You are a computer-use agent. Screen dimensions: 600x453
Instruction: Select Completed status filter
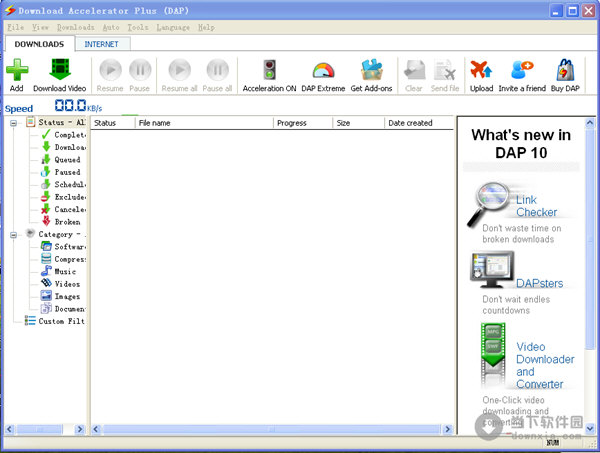click(x=64, y=135)
